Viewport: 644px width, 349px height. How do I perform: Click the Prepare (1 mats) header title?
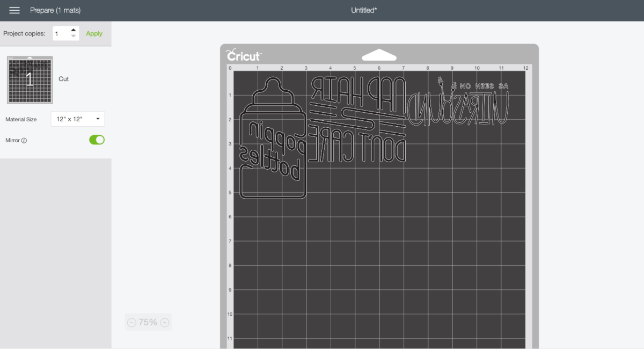55,11
